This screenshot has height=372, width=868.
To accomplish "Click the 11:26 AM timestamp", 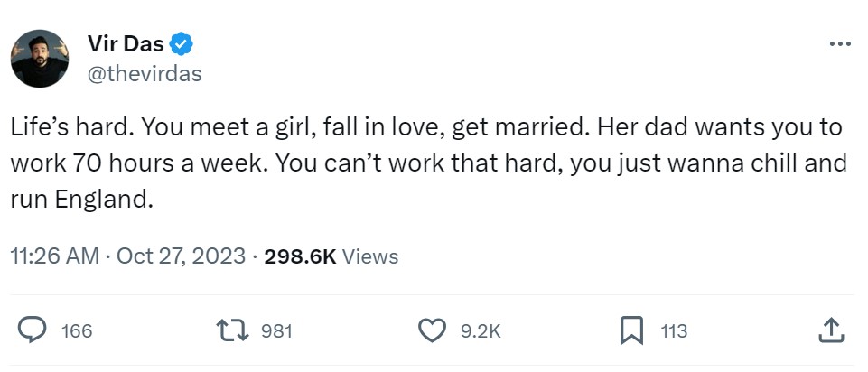I will (54, 256).
